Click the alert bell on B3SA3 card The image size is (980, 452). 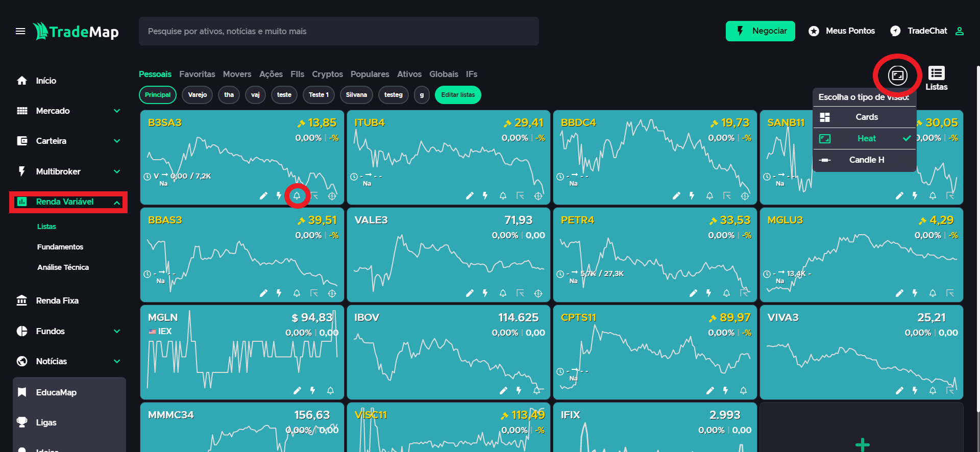(x=297, y=195)
